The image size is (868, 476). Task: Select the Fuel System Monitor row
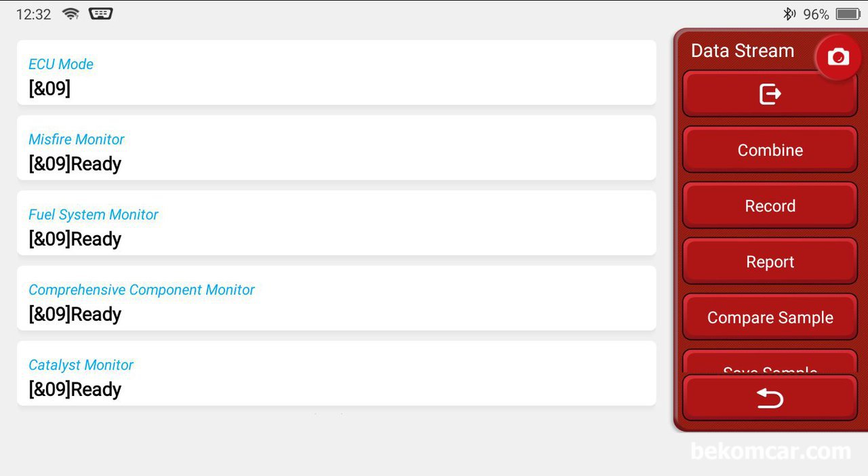click(336, 223)
